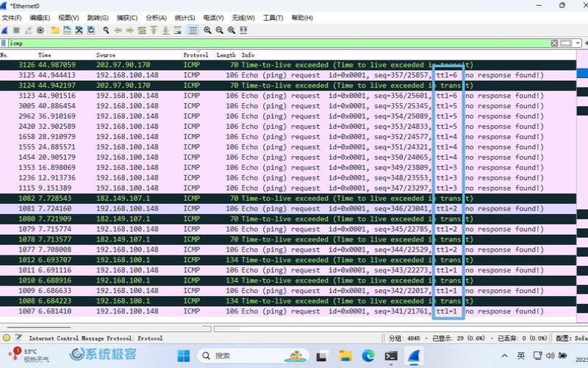The image size is (588, 368).
Task: Toggle auto-scroll during live capture
Action: [177, 30]
